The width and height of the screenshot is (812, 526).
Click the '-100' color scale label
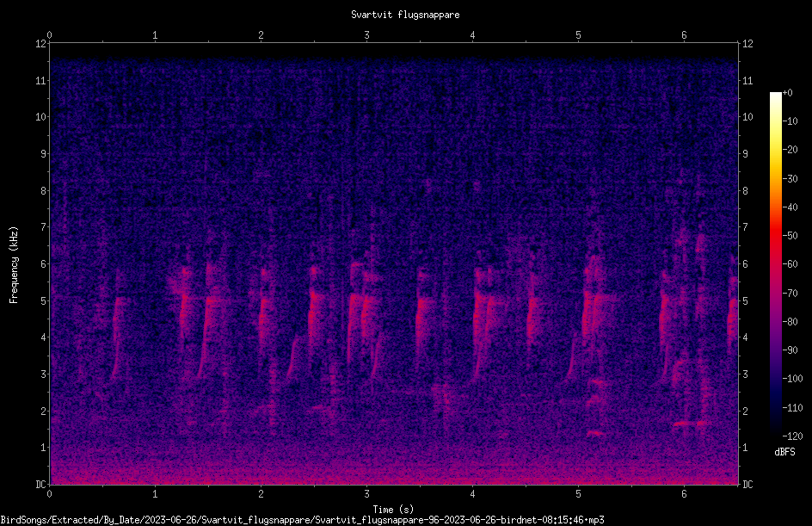point(792,379)
